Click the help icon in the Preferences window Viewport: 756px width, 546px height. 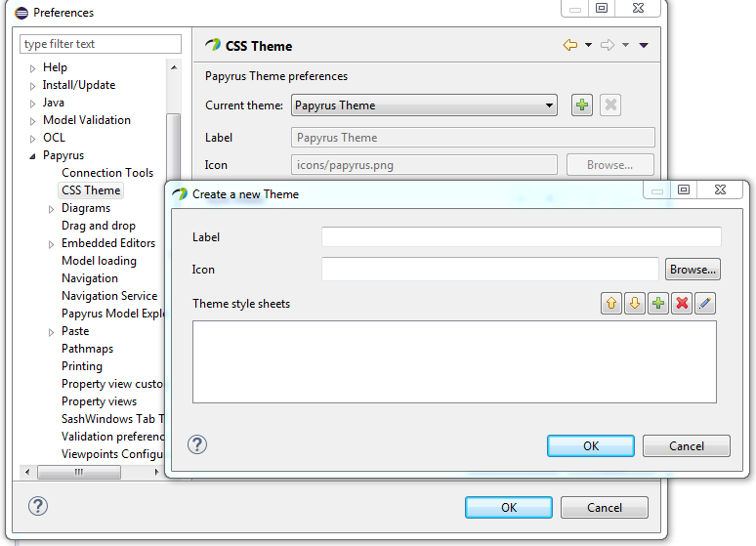(x=38, y=506)
